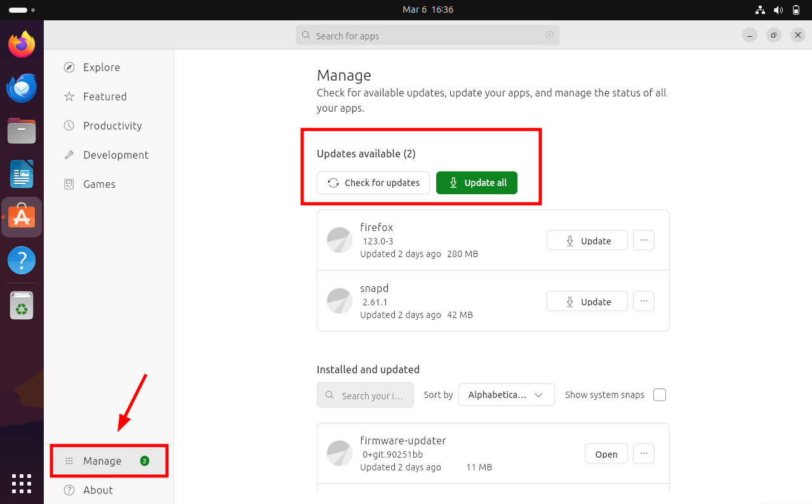The width and height of the screenshot is (812, 504).
Task: Show applications grid in the dock
Action: (x=22, y=483)
